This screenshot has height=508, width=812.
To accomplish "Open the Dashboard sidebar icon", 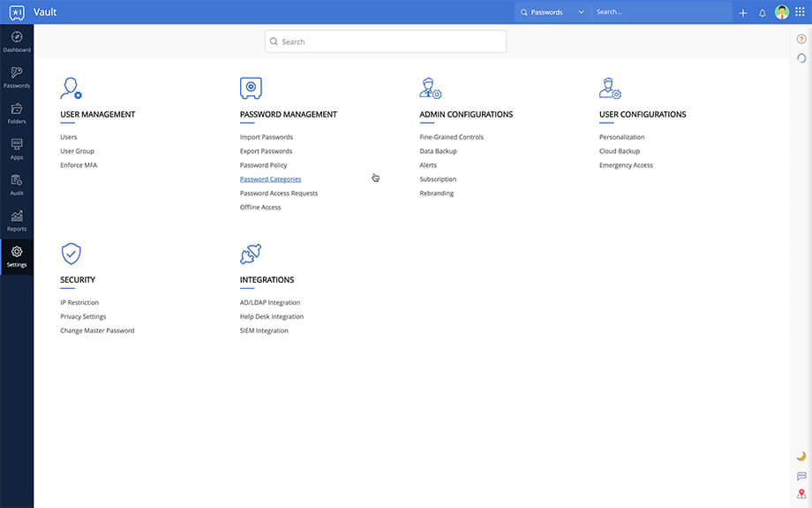I will [16, 41].
